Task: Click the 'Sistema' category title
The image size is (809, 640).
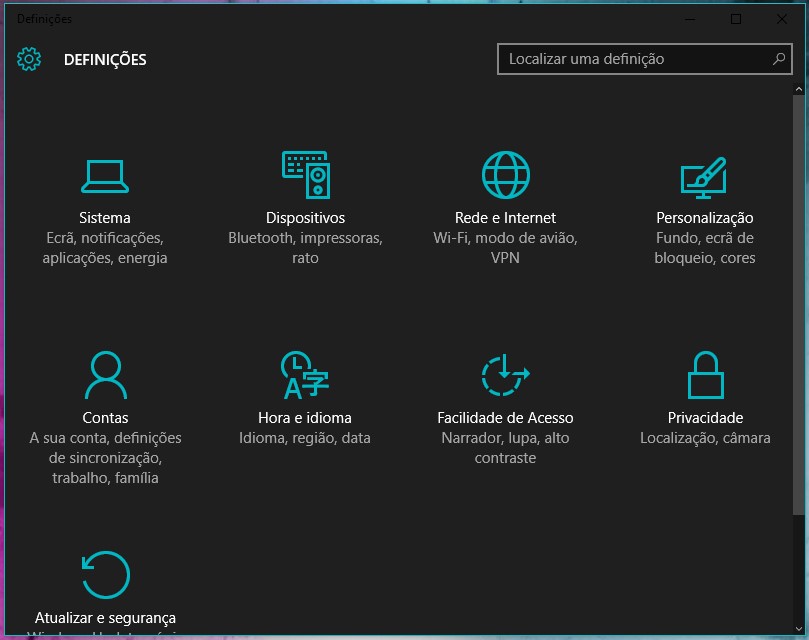Action: click(x=105, y=218)
